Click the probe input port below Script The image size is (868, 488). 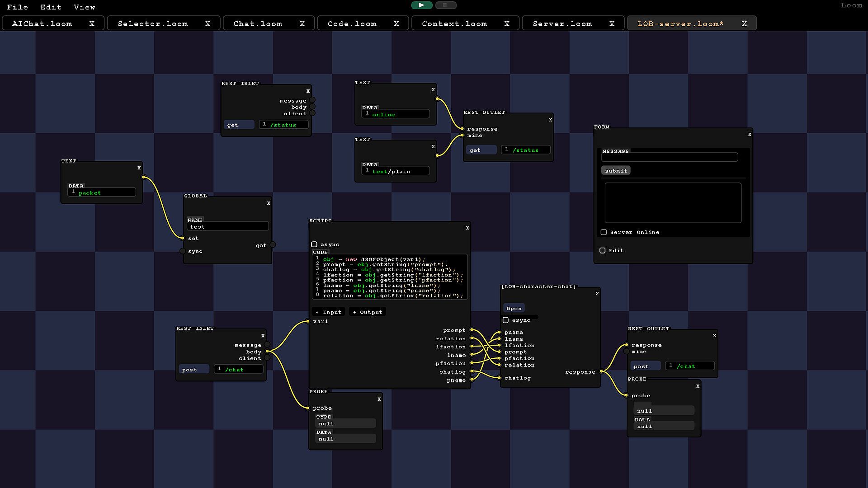pyautogui.click(x=308, y=408)
